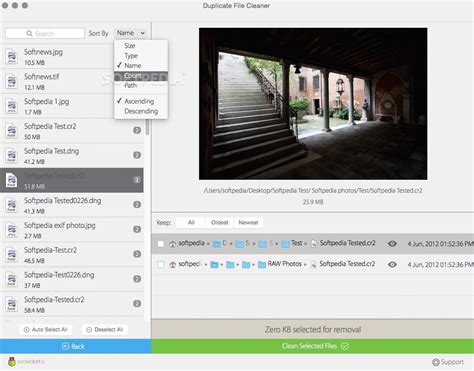This screenshot has width=474, height=371.
Task: Click into the Search field
Action: pos(45,33)
